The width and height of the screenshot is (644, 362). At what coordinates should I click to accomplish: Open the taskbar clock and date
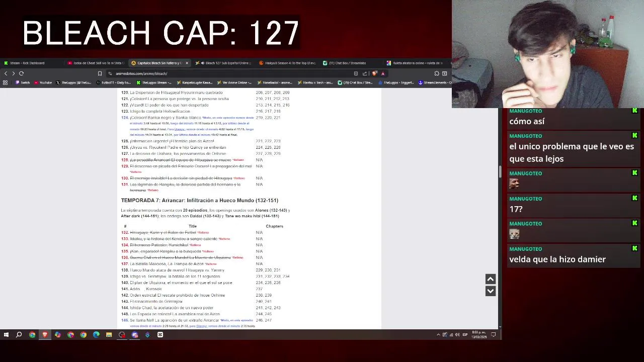(479, 334)
